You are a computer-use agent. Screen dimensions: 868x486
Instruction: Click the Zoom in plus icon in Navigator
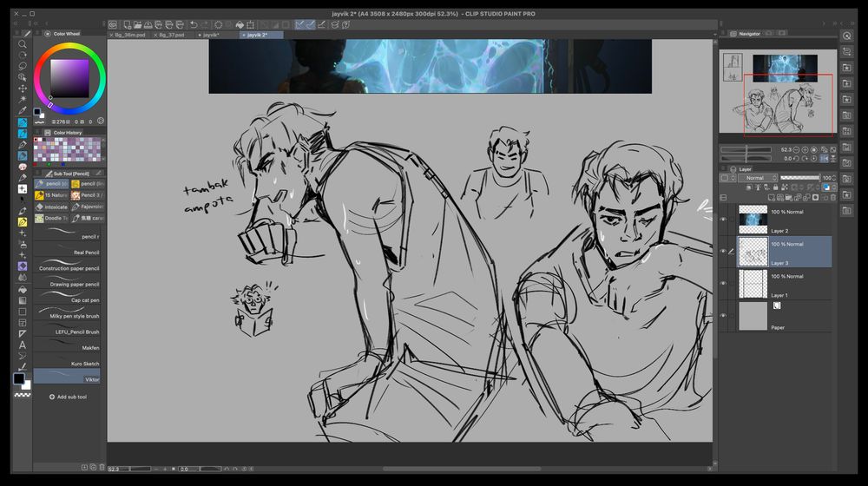[805, 149]
